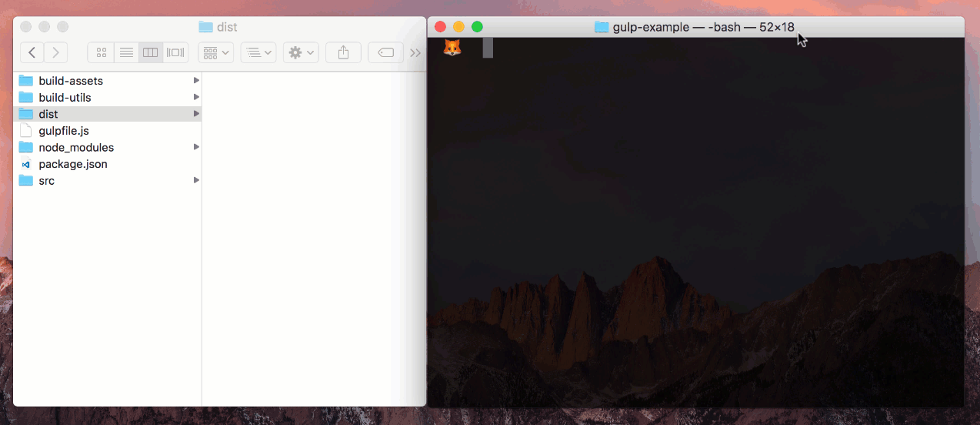
Task: Expand the src folder arrow
Action: tap(196, 181)
